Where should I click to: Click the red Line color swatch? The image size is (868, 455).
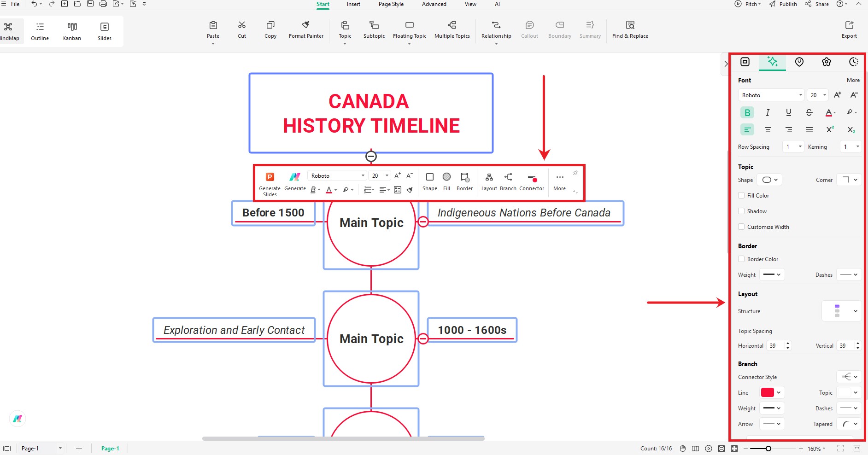[x=768, y=392]
